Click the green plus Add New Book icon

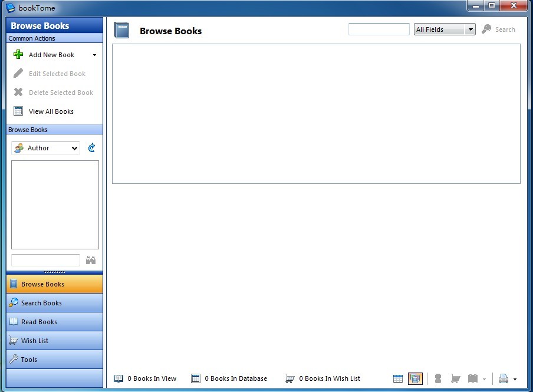18,55
